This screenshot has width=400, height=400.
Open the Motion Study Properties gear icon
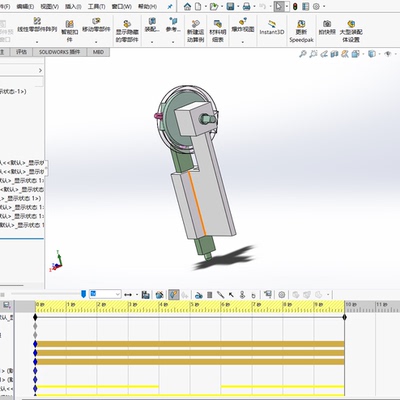coord(282,295)
